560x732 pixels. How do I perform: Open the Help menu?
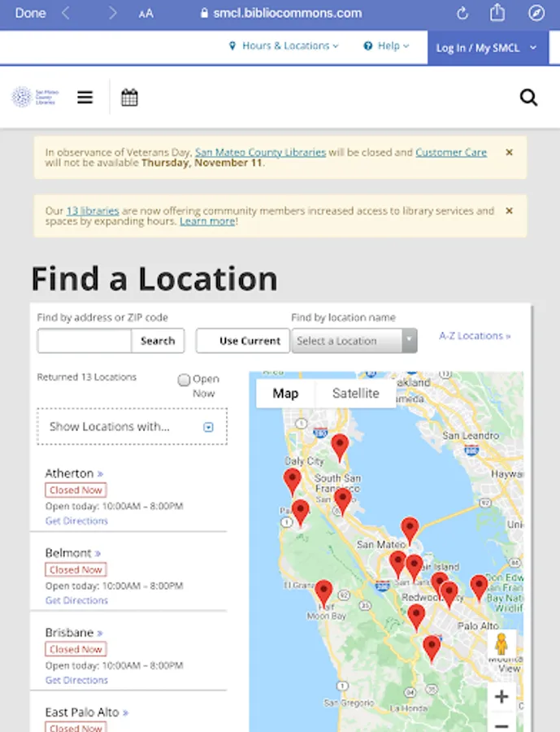coord(386,46)
